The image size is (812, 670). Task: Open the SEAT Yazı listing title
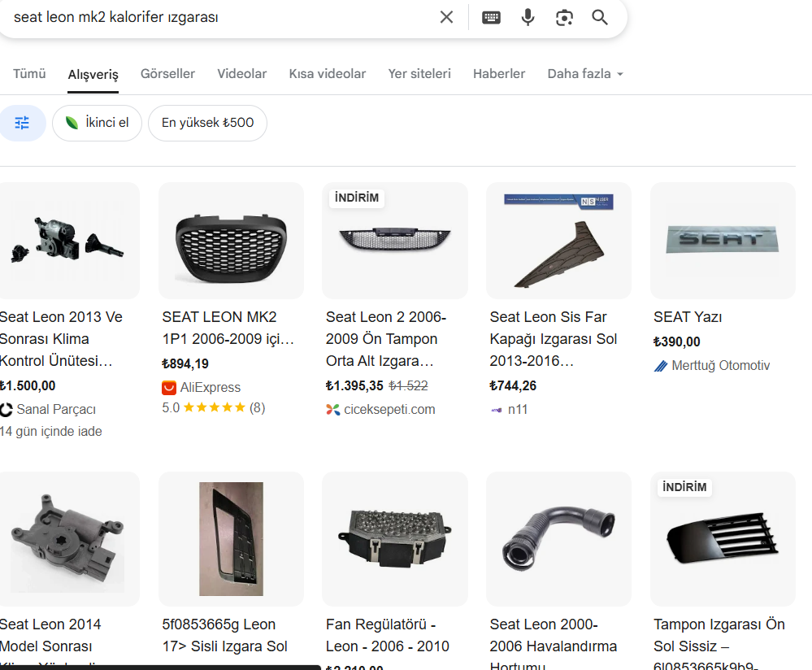(688, 317)
